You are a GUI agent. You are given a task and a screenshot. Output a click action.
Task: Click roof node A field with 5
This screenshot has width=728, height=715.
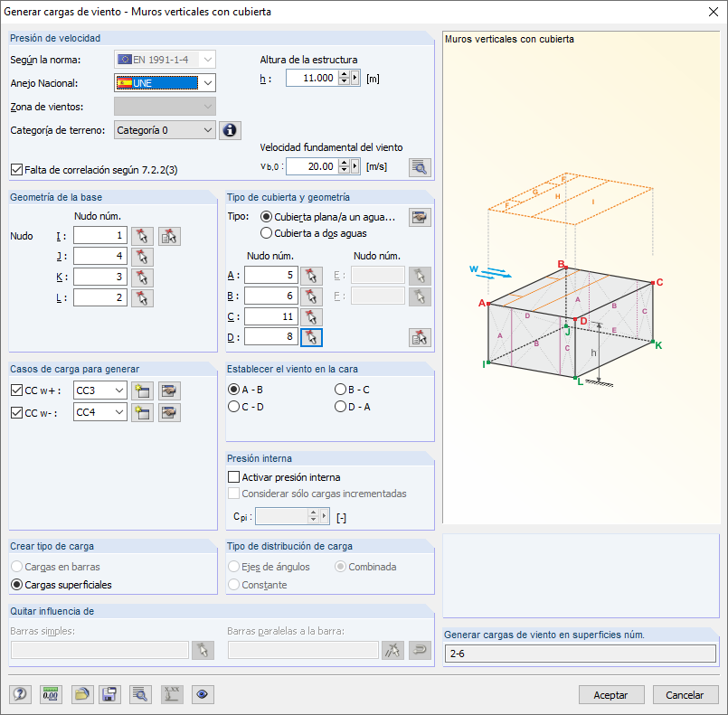[271, 275]
